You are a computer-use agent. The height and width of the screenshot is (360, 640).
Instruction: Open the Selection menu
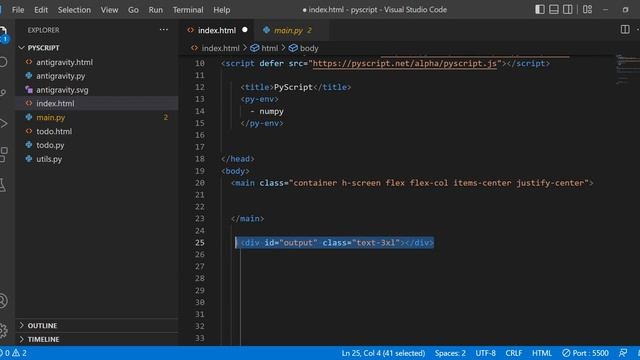pos(74,9)
